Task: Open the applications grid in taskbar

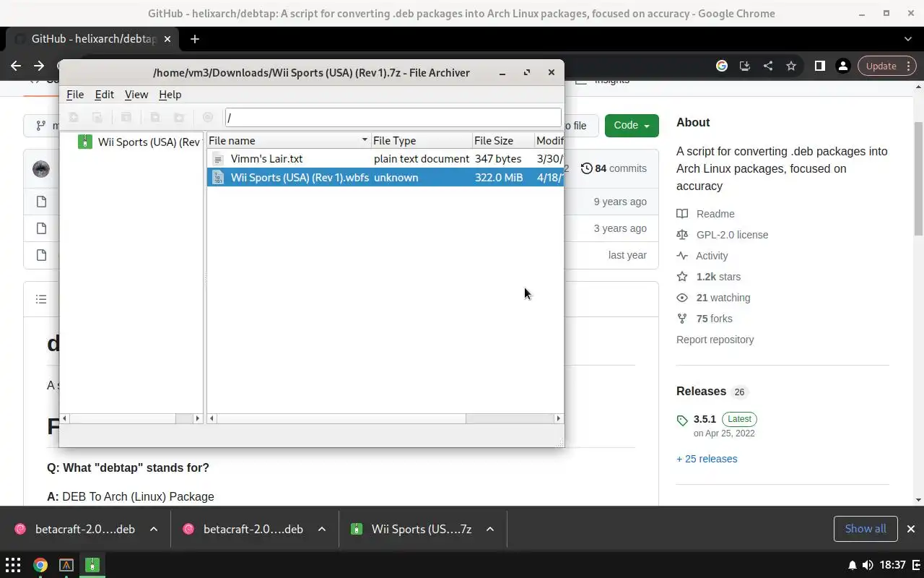Action: pyautogui.click(x=13, y=565)
